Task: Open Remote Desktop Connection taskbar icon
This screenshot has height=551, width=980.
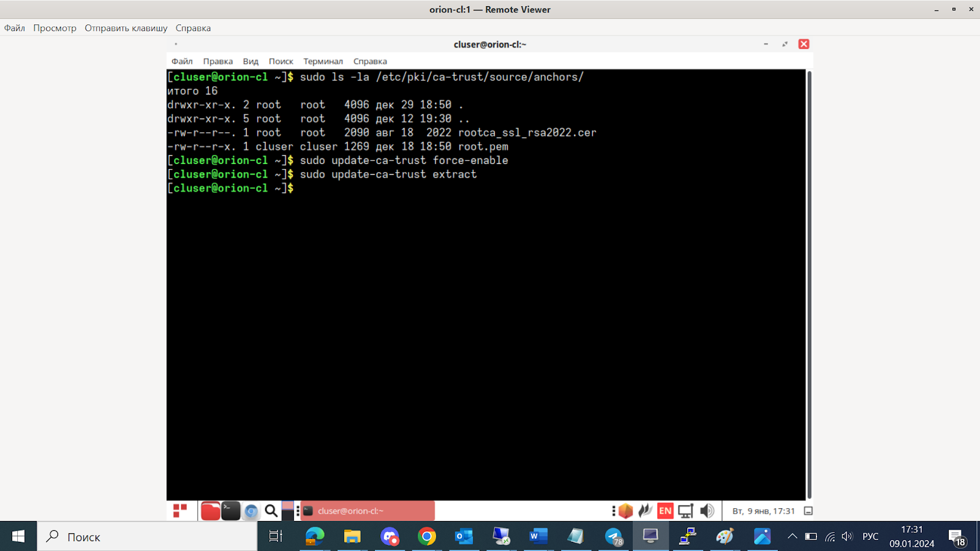Action: [502, 536]
